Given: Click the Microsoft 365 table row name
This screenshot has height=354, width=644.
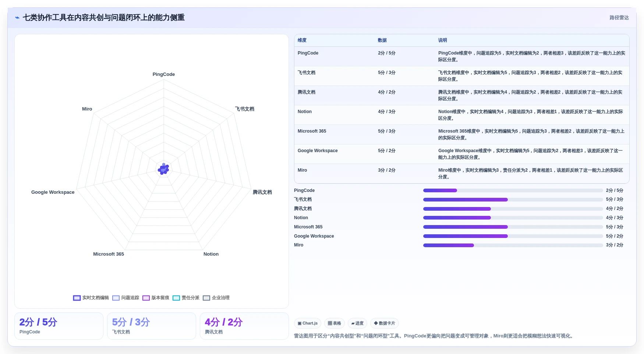Looking at the screenshot, I should [312, 131].
